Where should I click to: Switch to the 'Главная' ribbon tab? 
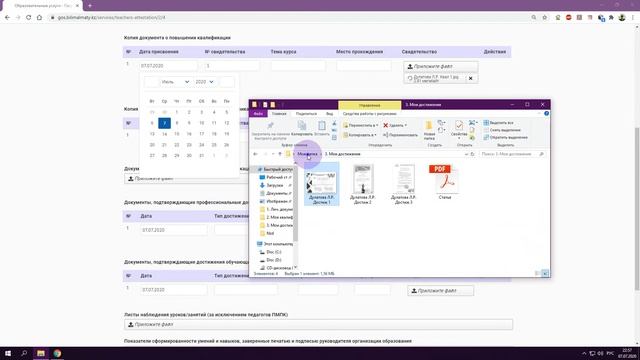[279, 113]
